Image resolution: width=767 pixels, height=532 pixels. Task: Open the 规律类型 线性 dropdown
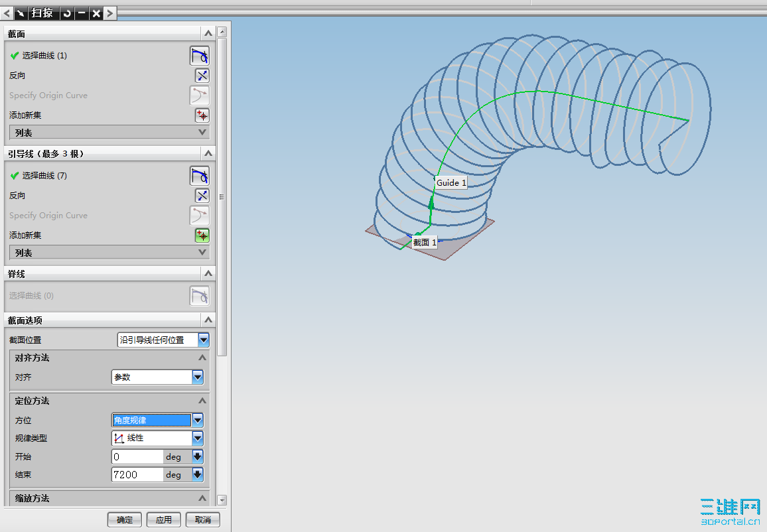click(198, 438)
